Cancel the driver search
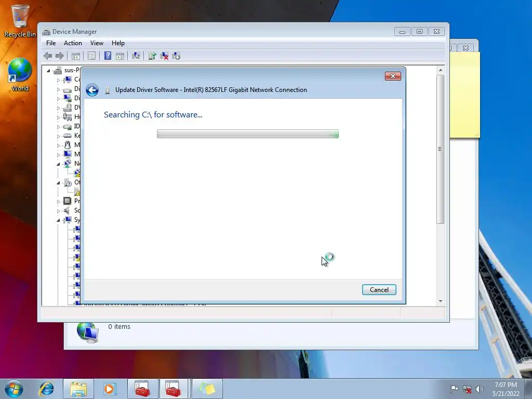The height and width of the screenshot is (399, 532). click(379, 290)
